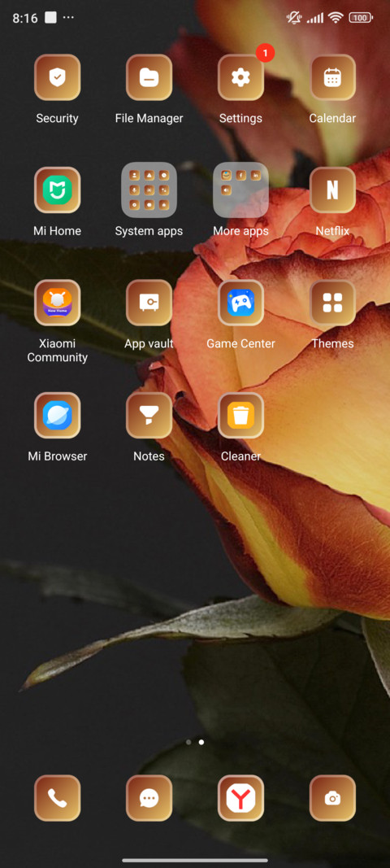This screenshot has width=390, height=868.
Task: Open the Phone dialer in dock
Action: pyautogui.click(x=58, y=798)
